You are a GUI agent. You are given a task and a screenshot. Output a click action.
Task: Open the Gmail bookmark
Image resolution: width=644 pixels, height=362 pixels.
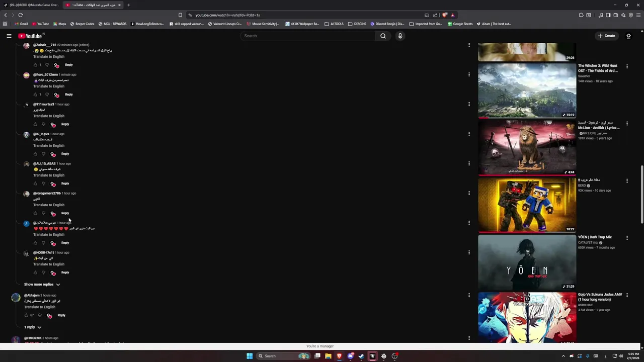coord(22,24)
